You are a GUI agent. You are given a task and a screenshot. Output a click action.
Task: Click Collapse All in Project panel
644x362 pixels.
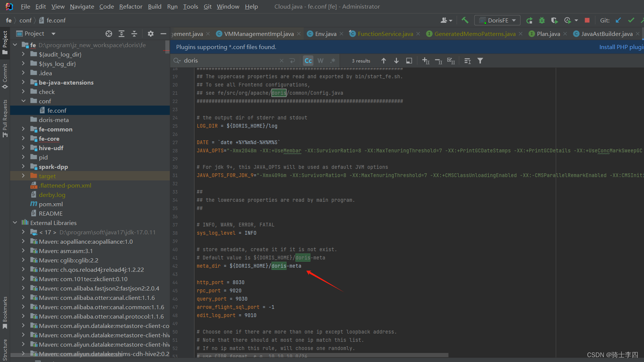(x=134, y=34)
